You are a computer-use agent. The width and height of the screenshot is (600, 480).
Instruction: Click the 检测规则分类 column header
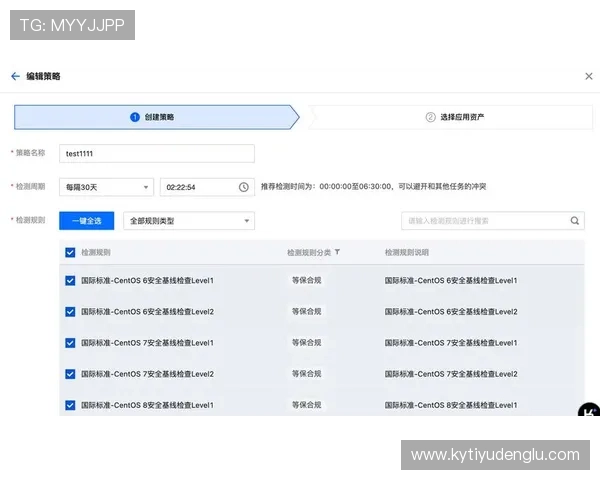309,252
